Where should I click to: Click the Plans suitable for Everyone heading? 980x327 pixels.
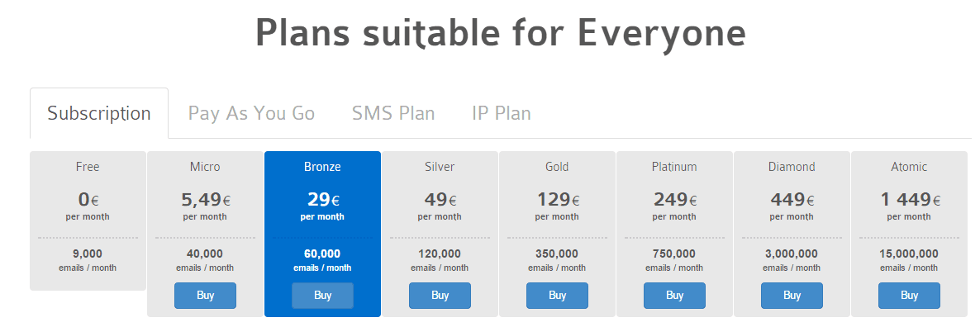[501, 32]
